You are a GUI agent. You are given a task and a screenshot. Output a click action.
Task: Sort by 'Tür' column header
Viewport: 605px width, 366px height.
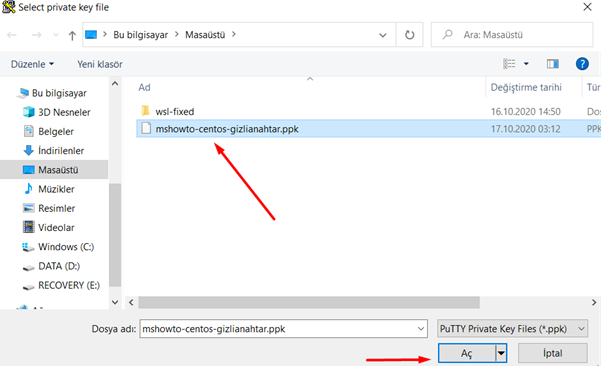pyautogui.click(x=593, y=88)
